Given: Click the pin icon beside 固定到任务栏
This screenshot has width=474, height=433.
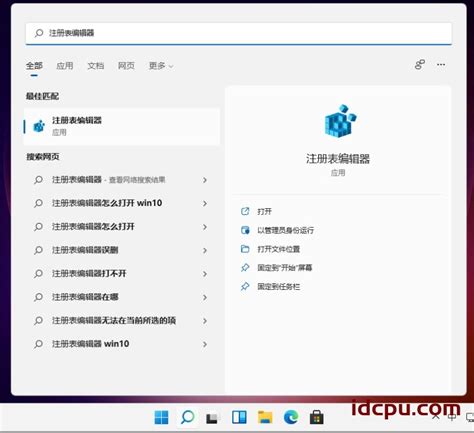Looking at the screenshot, I should [x=245, y=286].
